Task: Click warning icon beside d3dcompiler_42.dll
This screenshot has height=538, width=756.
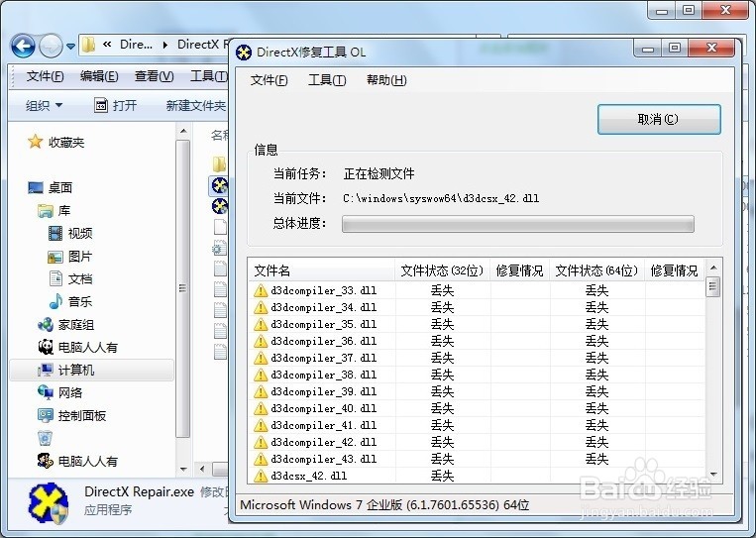Action: pyautogui.click(x=261, y=442)
